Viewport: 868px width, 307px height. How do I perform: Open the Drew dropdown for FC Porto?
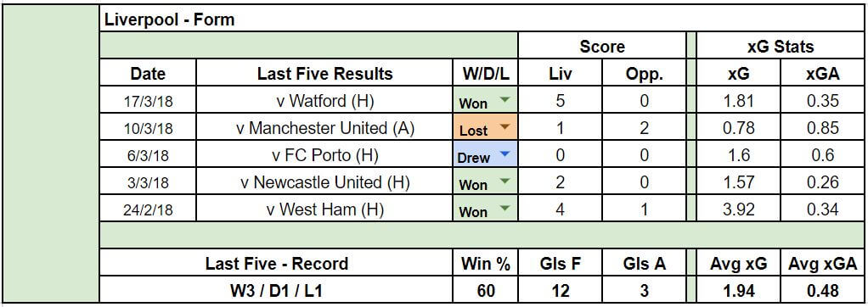504,154
